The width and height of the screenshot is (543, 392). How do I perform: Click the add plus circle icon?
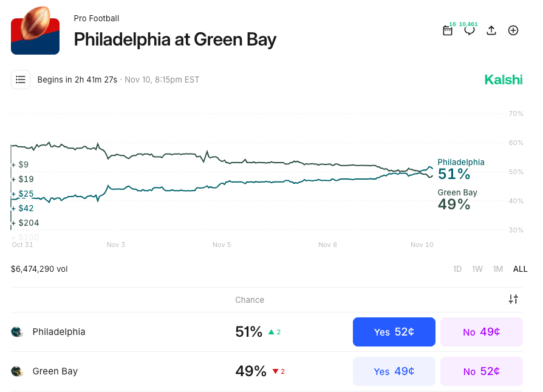click(513, 30)
